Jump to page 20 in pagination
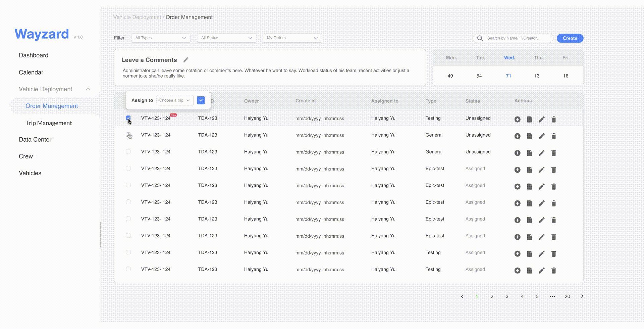Image resolution: width=644 pixels, height=329 pixels. [567, 296]
